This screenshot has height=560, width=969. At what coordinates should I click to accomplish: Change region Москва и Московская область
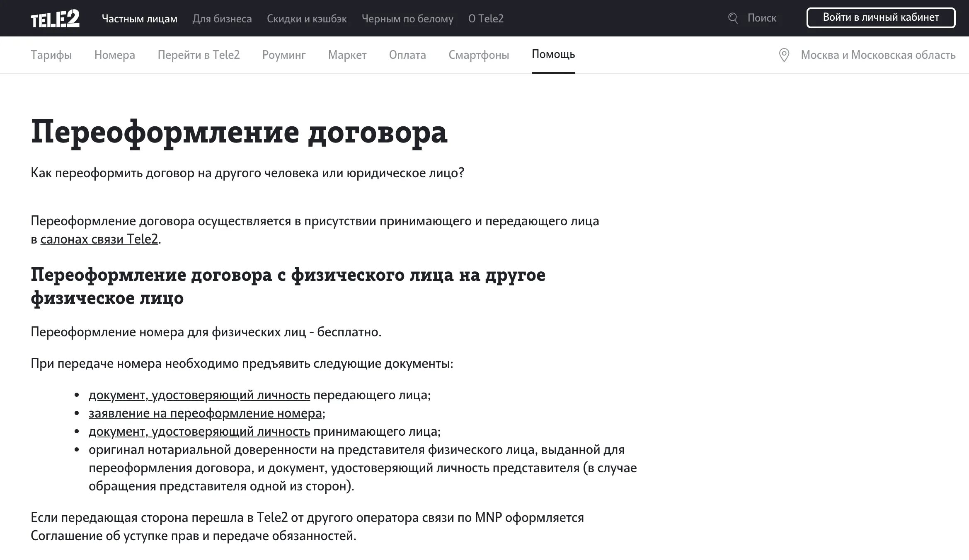point(878,55)
